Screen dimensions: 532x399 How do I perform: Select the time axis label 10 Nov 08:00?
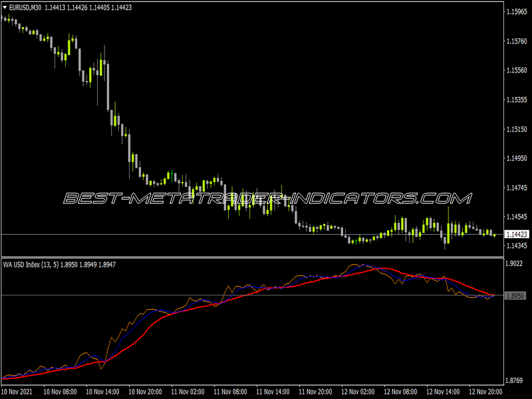click(x=60, y=392)
